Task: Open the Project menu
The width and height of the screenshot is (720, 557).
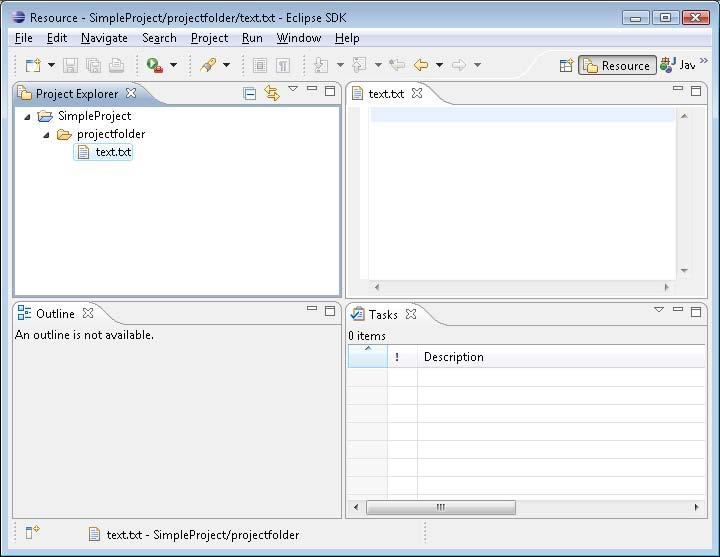Action: [209, 38]
